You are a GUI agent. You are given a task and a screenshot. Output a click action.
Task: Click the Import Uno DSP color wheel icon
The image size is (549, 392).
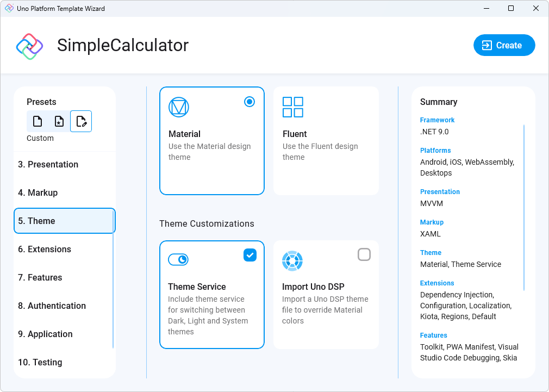(x=292, y=261)
